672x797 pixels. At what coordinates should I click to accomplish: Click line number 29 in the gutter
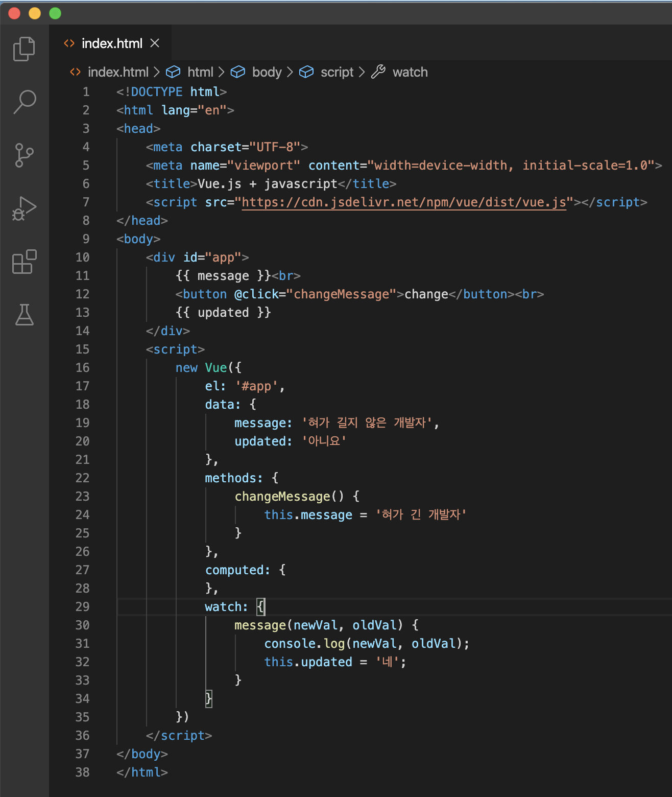click(82, 607)
